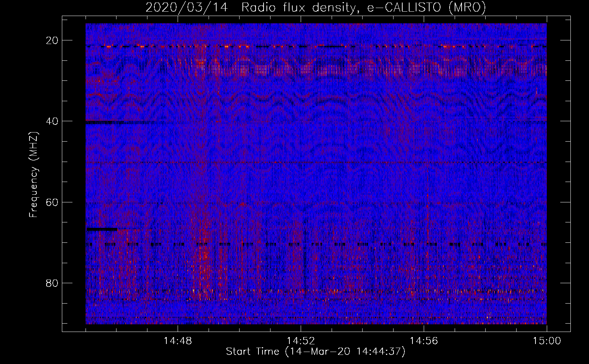Screen dimensions: 589x364
Task: Click the 'Start Time (14-Mar-20 14:44:37)' label
Action: [316, 352]
